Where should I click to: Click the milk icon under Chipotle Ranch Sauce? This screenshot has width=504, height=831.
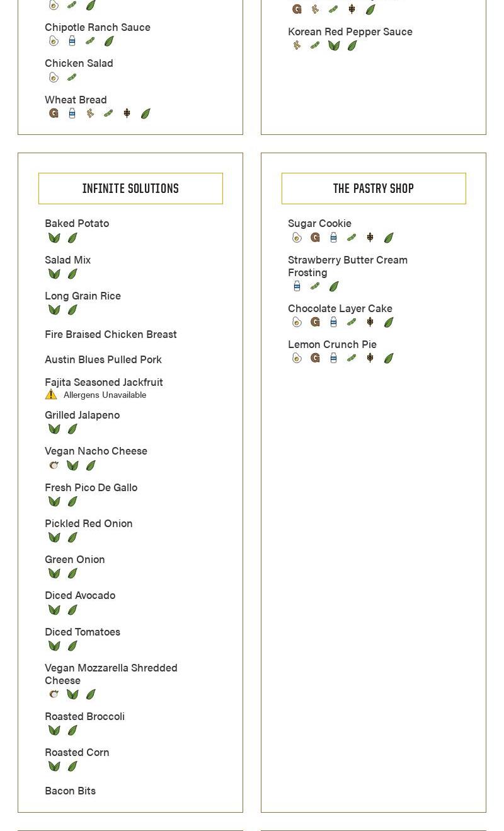pos(72,41)
